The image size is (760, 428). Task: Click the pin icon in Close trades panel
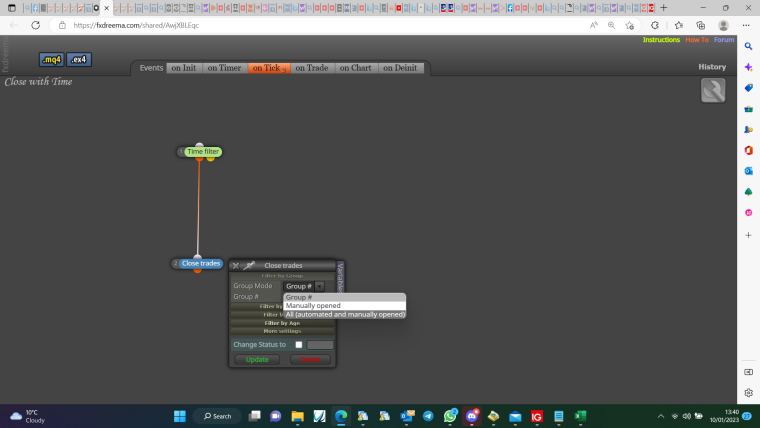249,265
